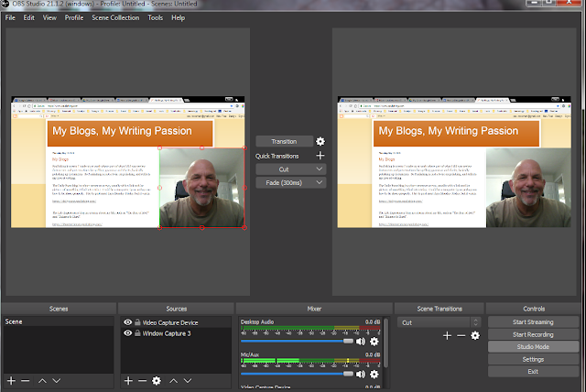586x392 pixels.
Task: Move source down in Sources list
Action: coord(188,380)
